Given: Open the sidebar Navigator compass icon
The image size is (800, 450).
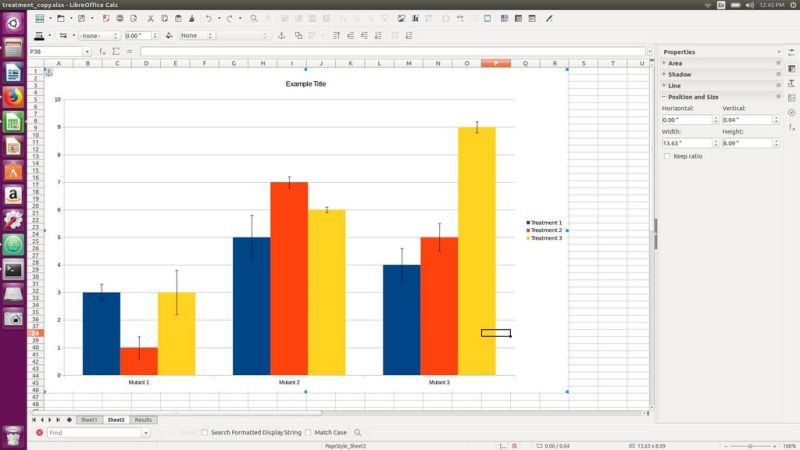Looking at the screenshot, I should pyautogui.click(x=791, y=113).
